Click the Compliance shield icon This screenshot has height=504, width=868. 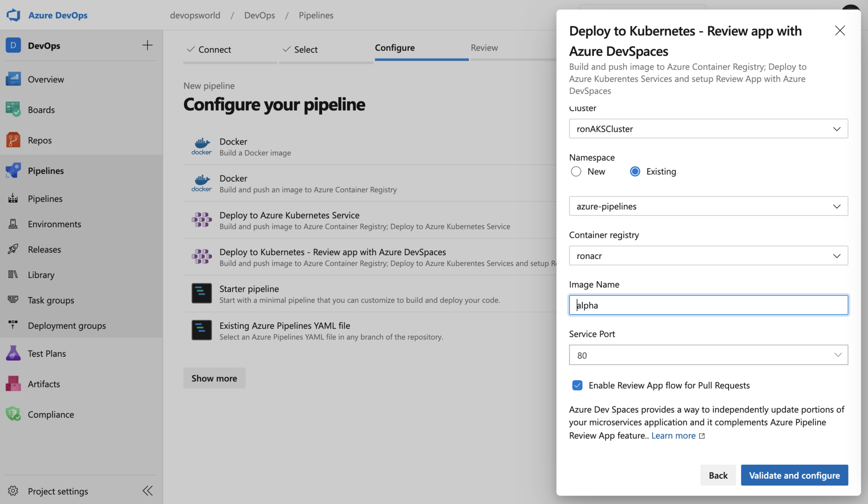click(13, 414)
